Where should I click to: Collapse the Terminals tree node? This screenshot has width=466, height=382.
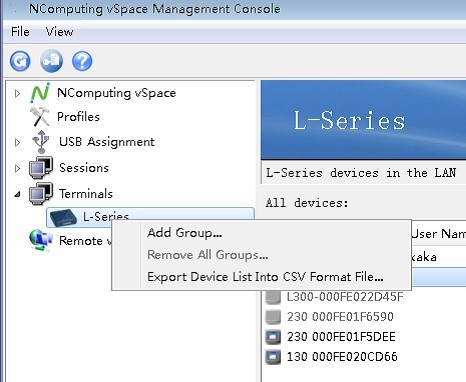tap(17, 194)
